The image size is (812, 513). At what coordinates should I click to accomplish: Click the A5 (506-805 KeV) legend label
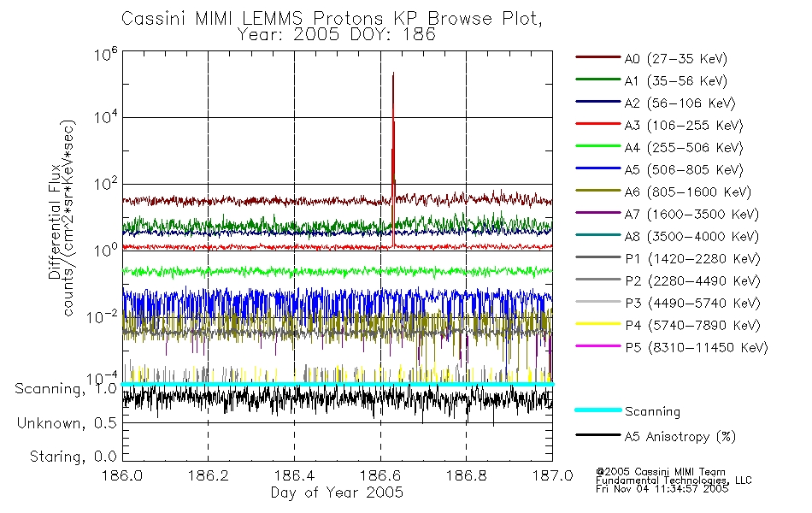click(x=684, y=170)
